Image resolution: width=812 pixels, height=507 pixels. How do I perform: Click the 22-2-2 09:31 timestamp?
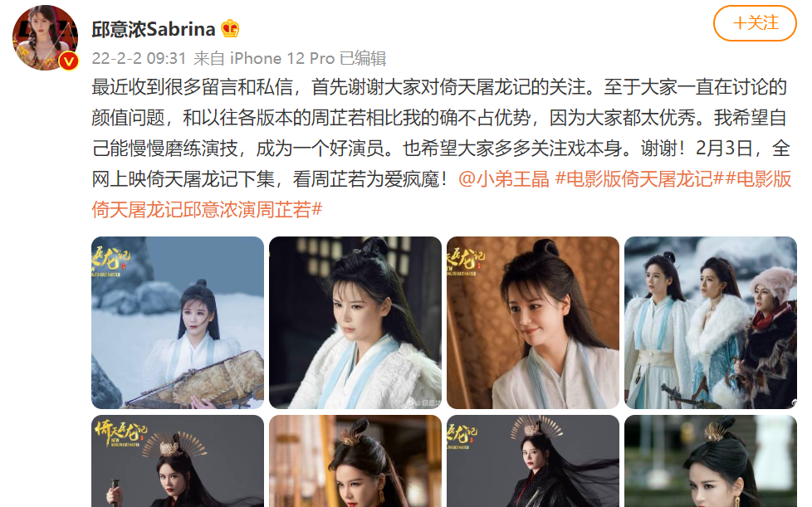click(139, 58)
